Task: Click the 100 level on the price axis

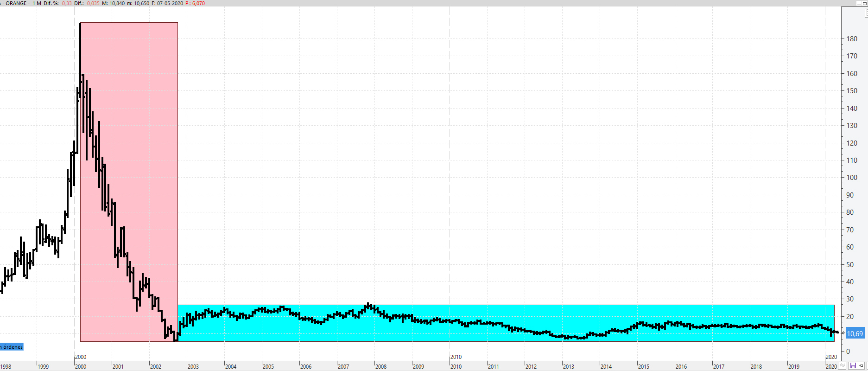Action: click(852, 178)
